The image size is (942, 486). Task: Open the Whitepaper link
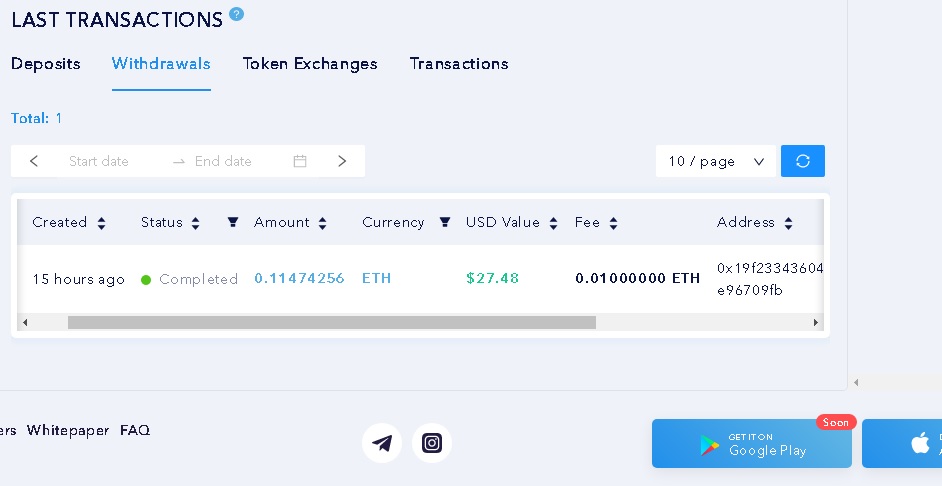pyautogui.click(x=68, y=430)
